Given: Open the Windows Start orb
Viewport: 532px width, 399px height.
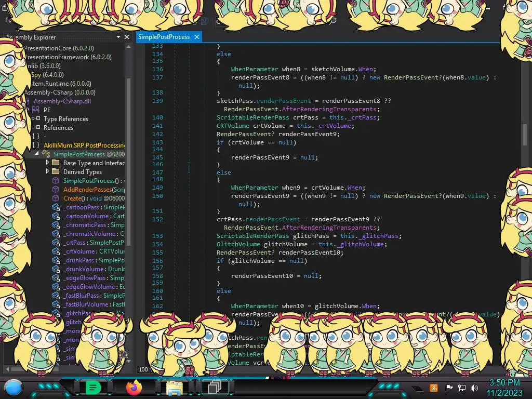Looking at the screenshot, I should tap(14, 388).
